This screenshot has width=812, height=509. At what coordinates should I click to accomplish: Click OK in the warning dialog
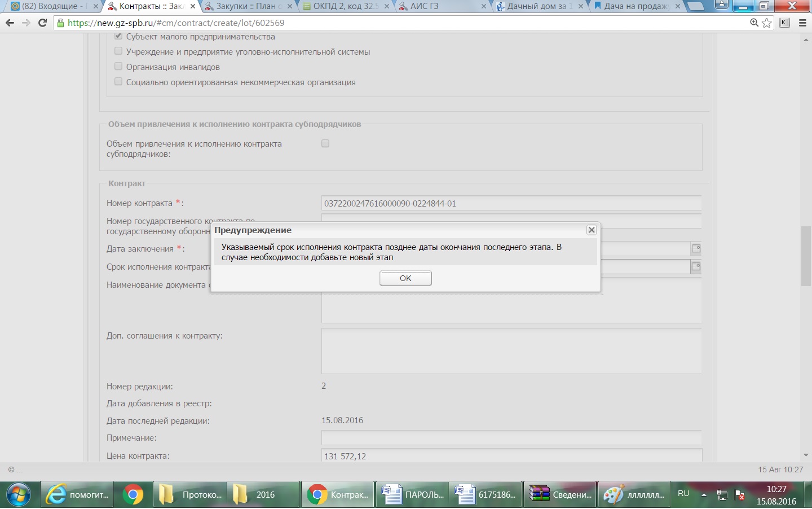pyautogui.click(x=405, y=278)
